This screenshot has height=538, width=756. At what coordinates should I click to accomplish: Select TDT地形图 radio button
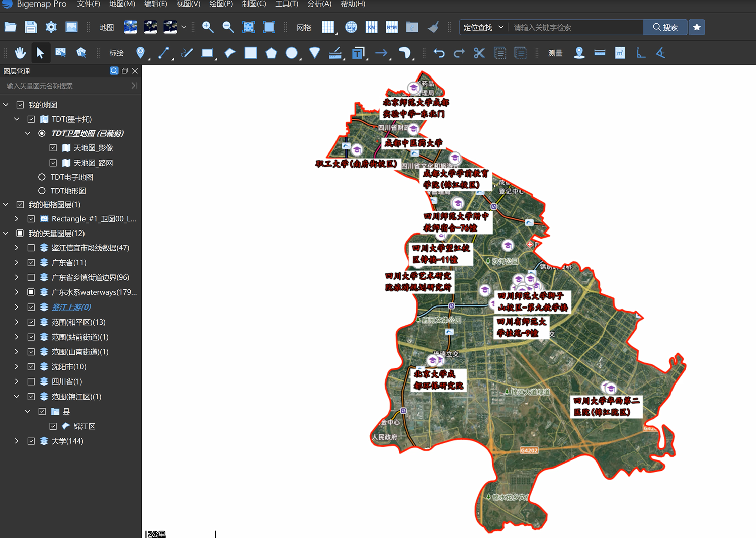42,191
